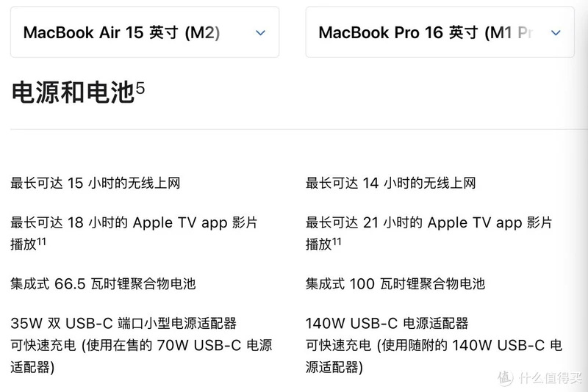This screenshot has width=588, height=392.
Task: Open the MacBook Air 15 英寸 (M2) model selector
Action: pyautogui.click(x=145, y=32)
